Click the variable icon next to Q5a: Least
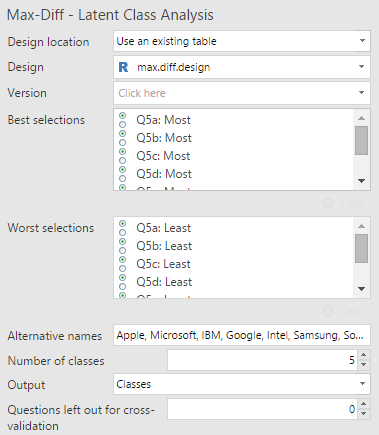 [123, 228]
